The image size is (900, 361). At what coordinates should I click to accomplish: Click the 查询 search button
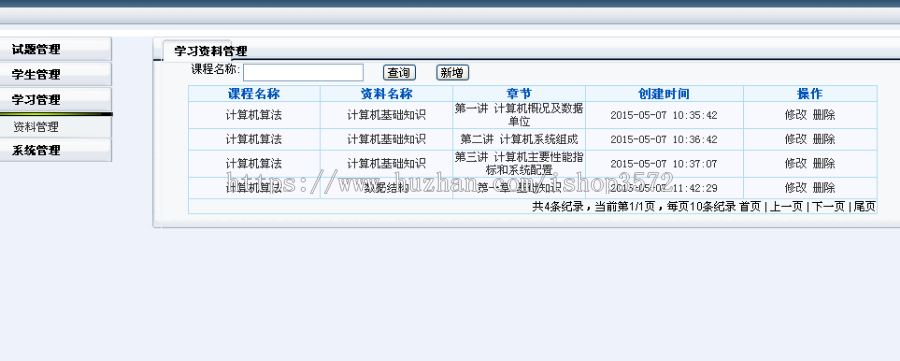point(399,73)
